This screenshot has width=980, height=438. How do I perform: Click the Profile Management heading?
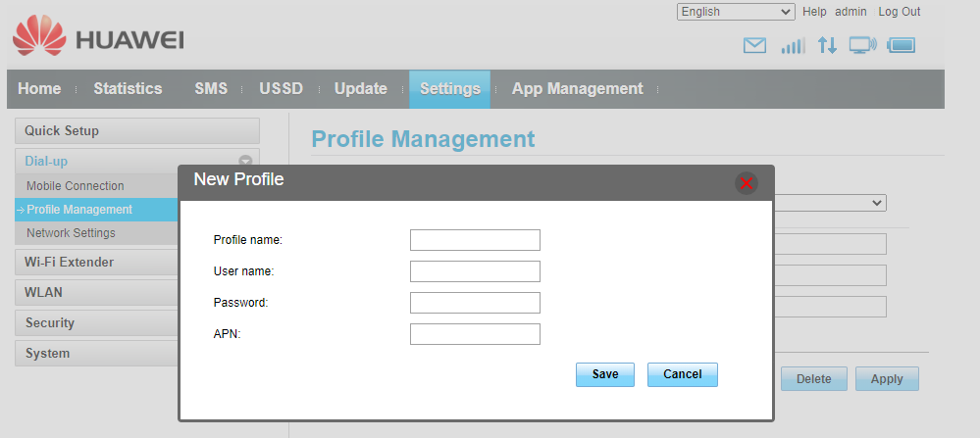423,139
